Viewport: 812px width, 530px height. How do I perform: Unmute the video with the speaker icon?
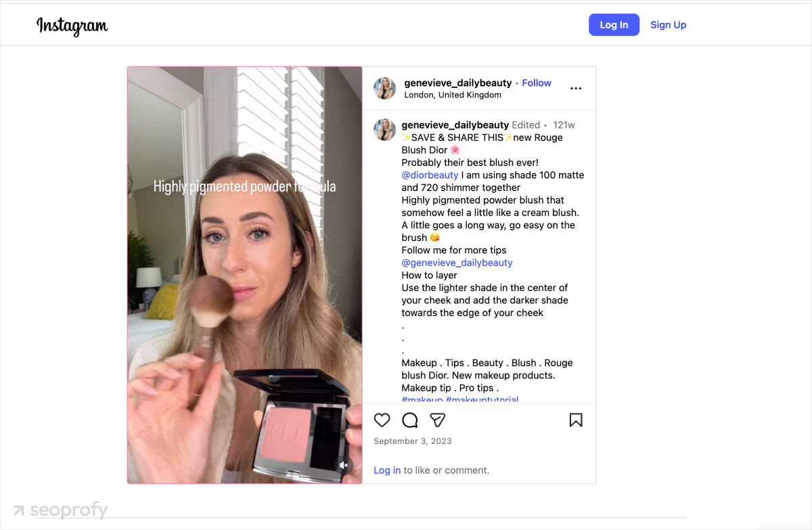coord(344,465)
